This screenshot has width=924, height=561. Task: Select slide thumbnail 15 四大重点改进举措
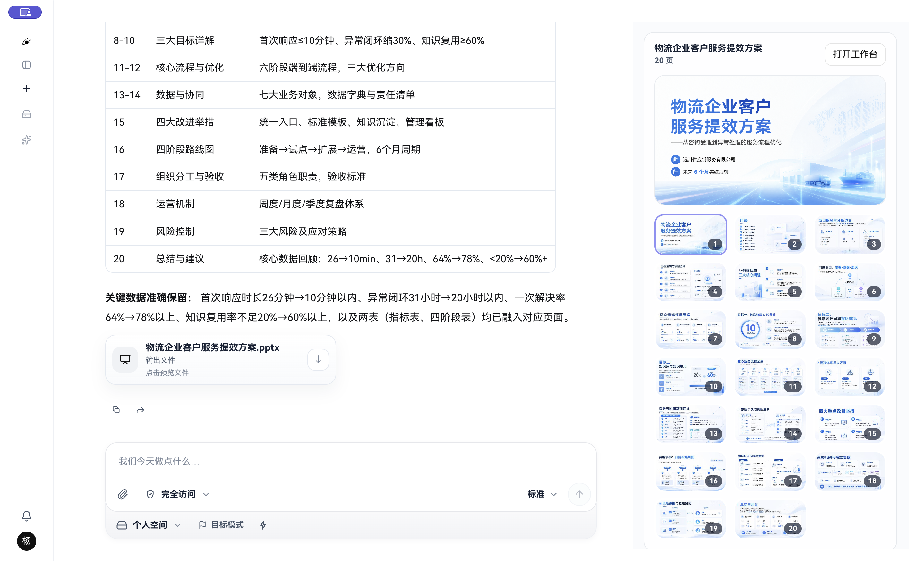point(849,424)
